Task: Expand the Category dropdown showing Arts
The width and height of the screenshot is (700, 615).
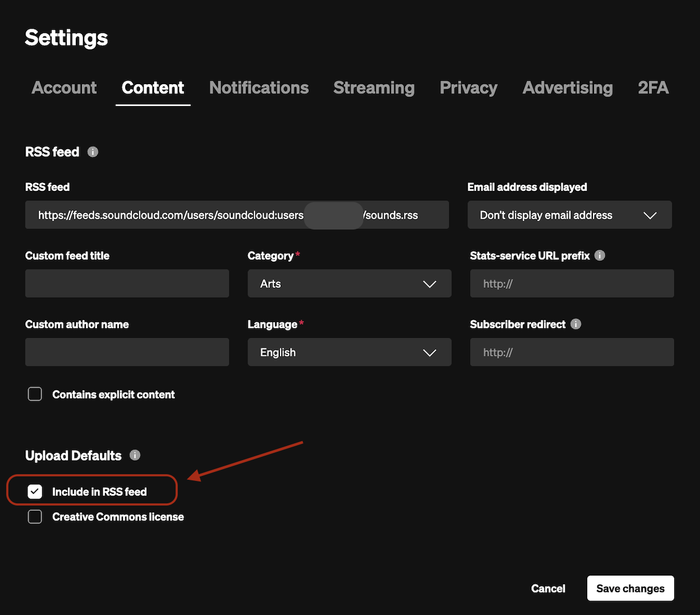Action: click(349, 284)
